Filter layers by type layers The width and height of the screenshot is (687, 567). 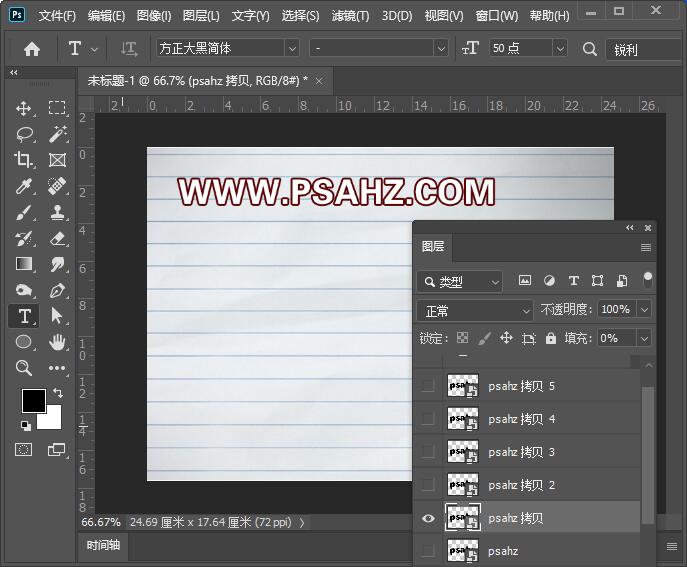(574, 280)
